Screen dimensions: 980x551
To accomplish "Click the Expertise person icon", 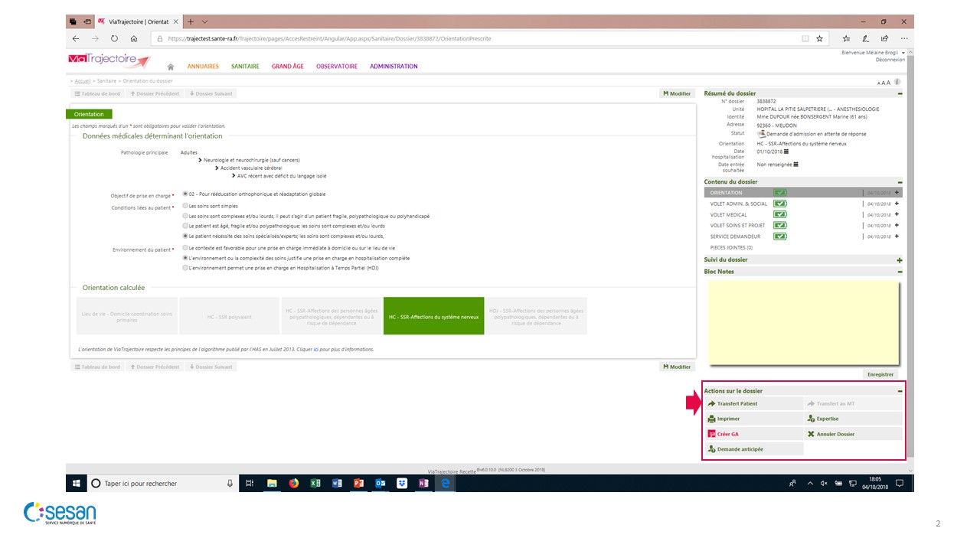I will pos(811,419).
